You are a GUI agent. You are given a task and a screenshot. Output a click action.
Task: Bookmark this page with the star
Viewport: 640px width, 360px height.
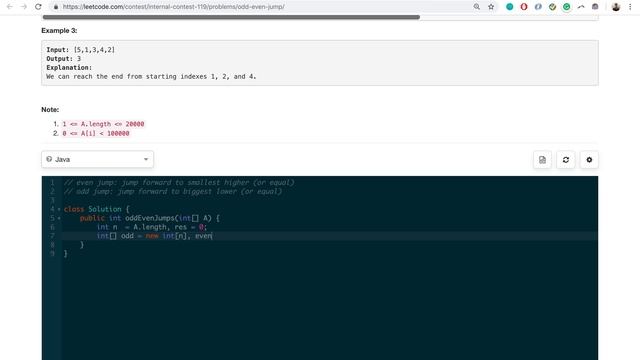[x=491, y=7]
